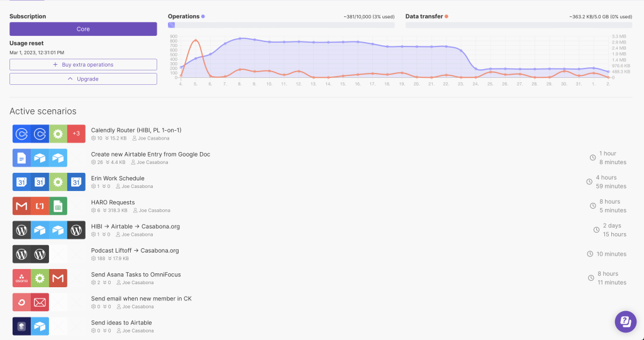Toggle the Operations series legend dot

point(203,16)
